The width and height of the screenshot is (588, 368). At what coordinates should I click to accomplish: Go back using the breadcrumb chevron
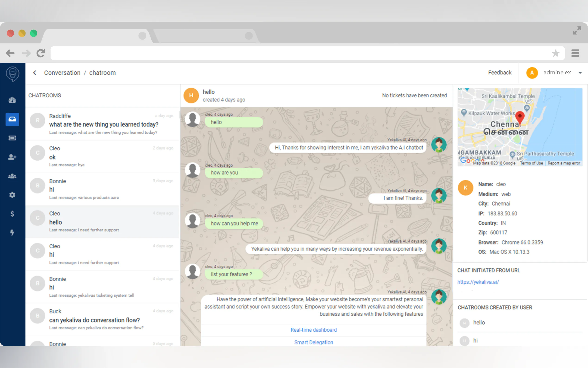[35, 73]
